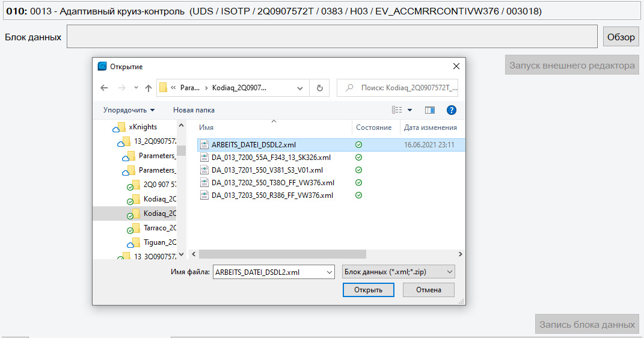Go up one folder level

149,88
